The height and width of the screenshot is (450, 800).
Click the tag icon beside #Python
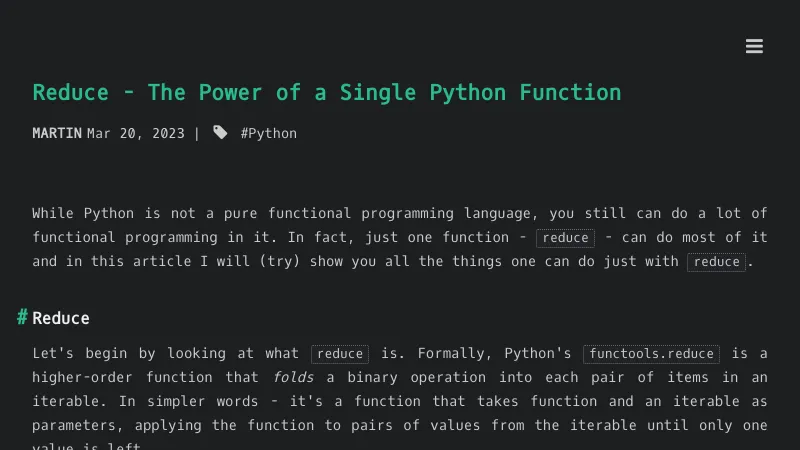click(220, 132)
